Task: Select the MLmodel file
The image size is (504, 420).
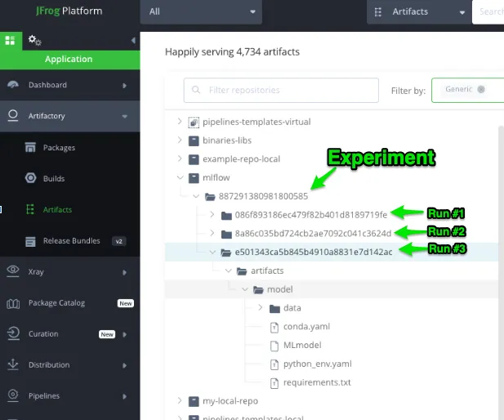Action: pos(302,346)
